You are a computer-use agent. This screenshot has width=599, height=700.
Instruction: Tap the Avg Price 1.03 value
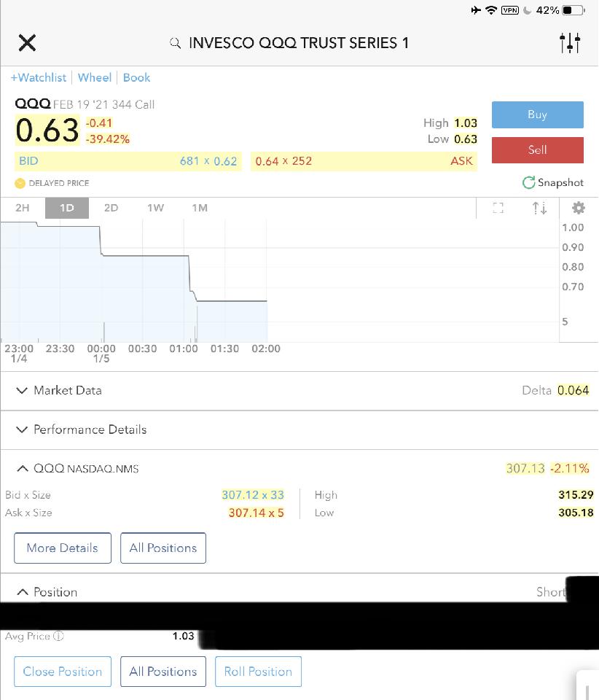pos(184,636)
